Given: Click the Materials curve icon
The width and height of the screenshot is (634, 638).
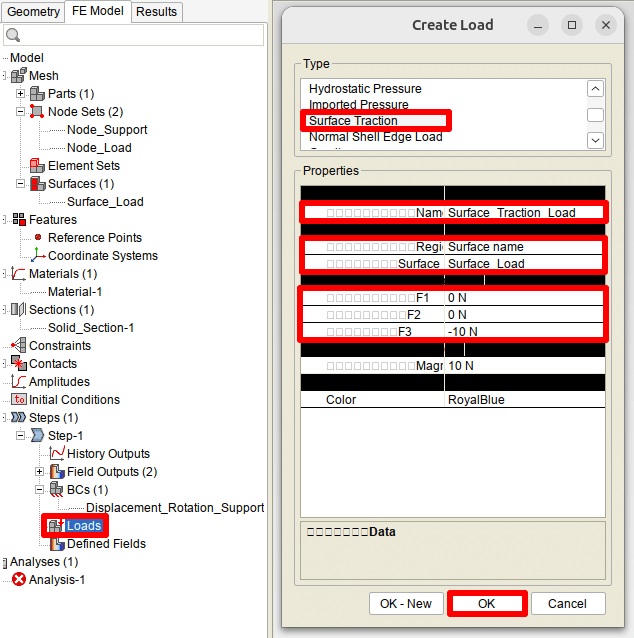Looking at the screenshot, I should click(x=19, y=273).
